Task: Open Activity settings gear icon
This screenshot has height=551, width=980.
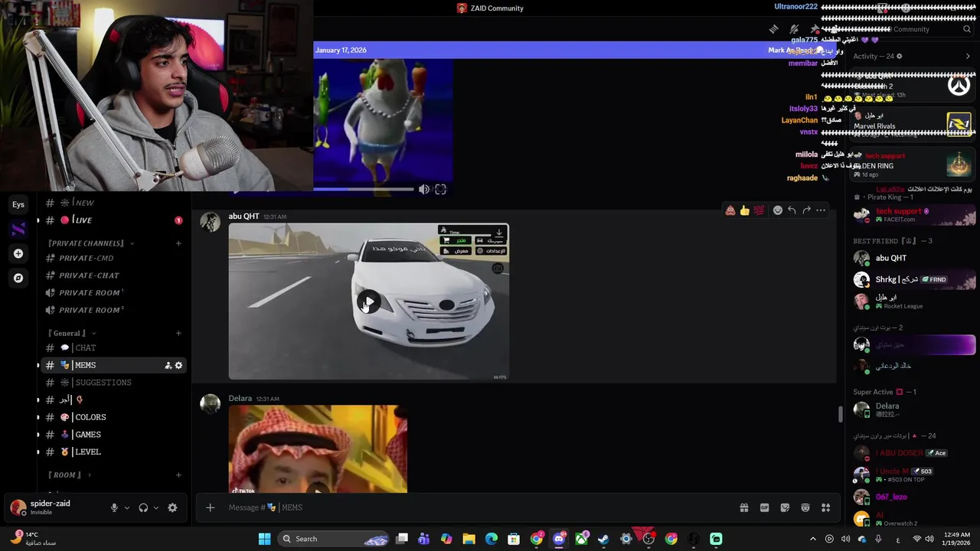Action: (900, 56)
